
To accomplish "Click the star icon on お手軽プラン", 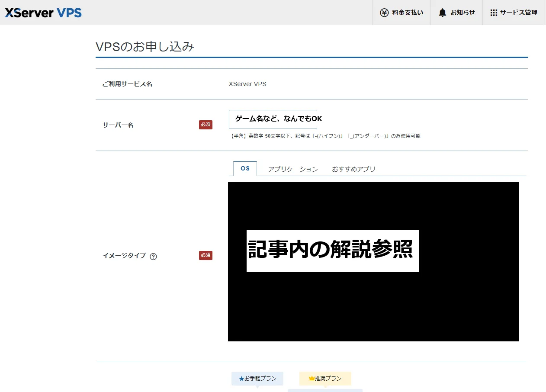I will point(241,379).
